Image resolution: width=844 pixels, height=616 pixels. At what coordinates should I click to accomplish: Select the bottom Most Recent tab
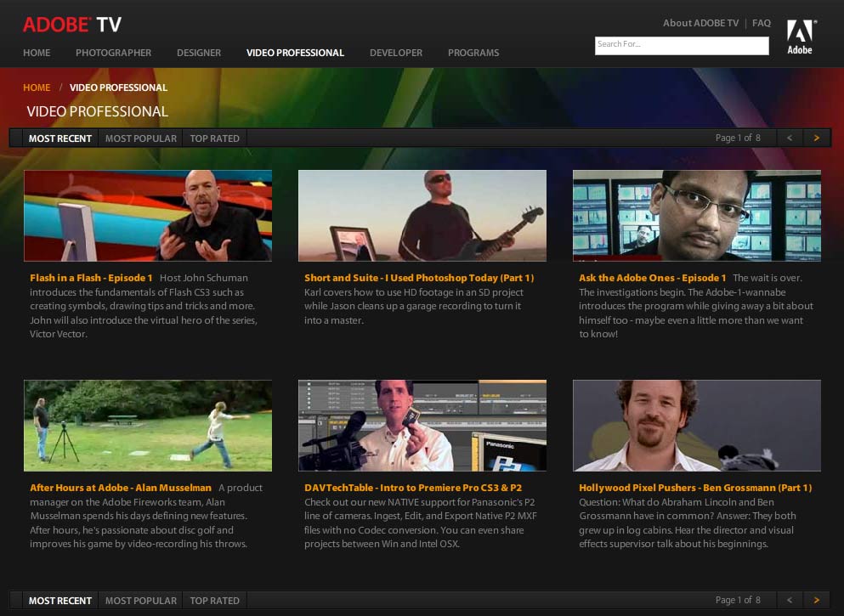pyautogui.click(x=60, y=601)
